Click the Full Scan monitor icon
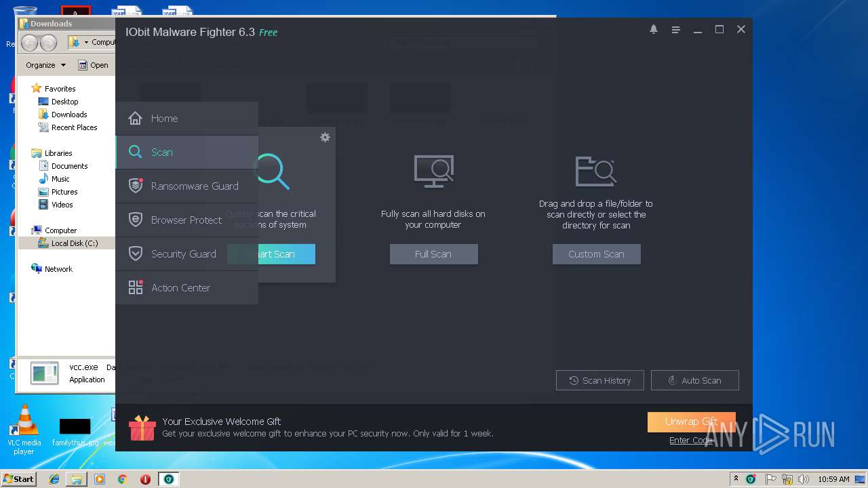The height and width of the screenshot is (488, 868). tap(433, 171)
